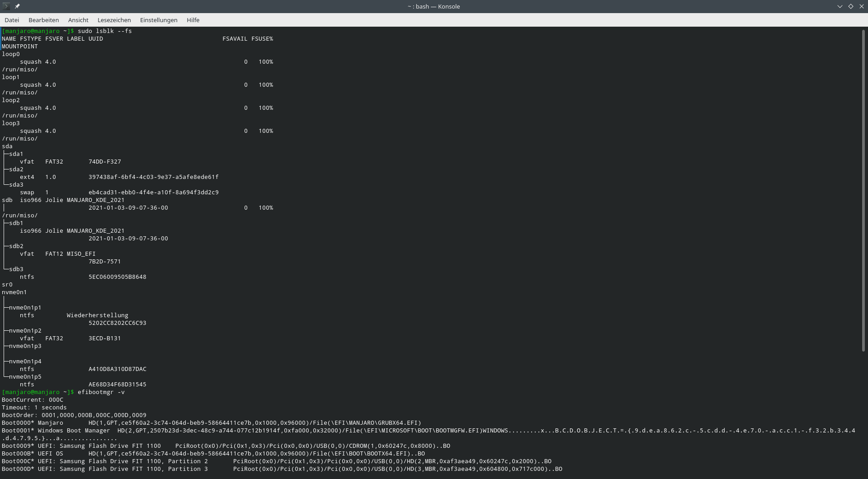This screenshot has height=479, width=868.
Task: Click the 'sudo lsblk --fs' command text
Action: click(x=105, y=31)
